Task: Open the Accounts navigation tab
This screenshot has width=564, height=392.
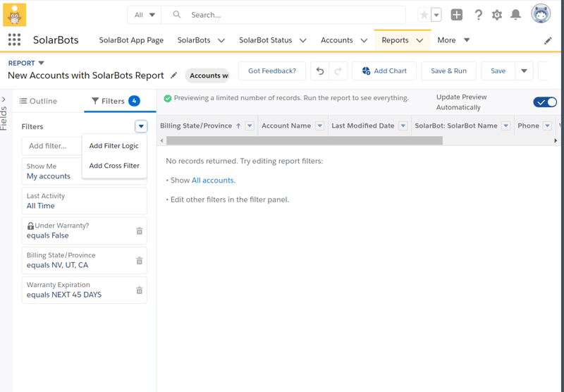Action: point(337,40)
